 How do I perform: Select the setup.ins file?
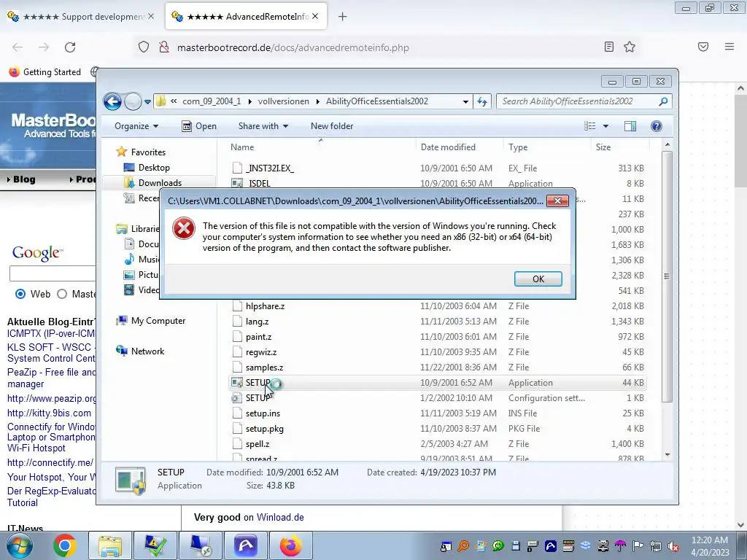[x=263, y=413]
